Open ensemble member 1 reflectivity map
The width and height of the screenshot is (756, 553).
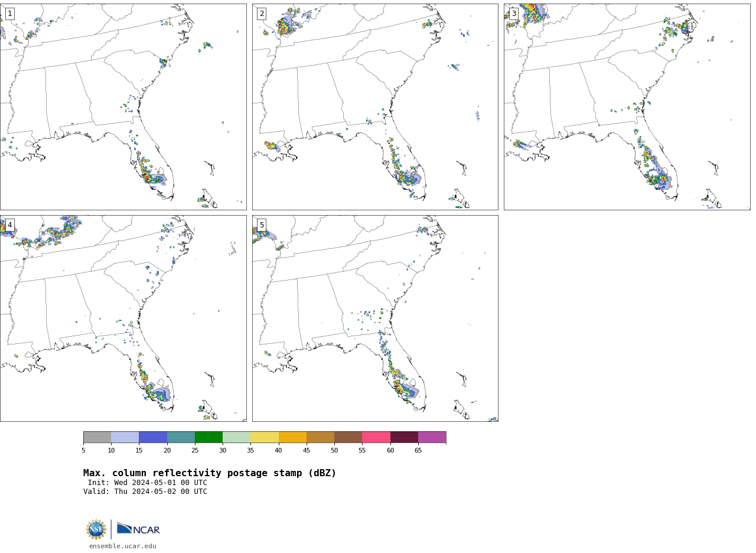click(123, 107)
